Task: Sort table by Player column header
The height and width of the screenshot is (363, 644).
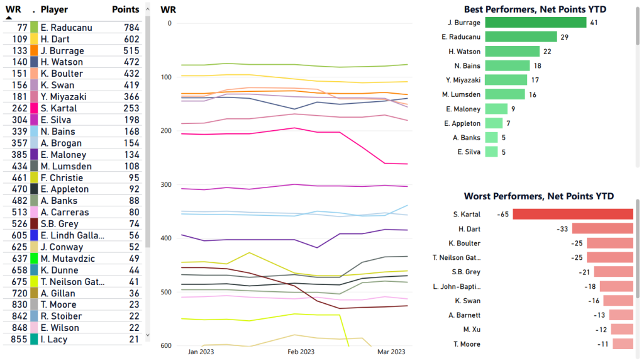Action: pyautogui.click(x=54, y=9)
